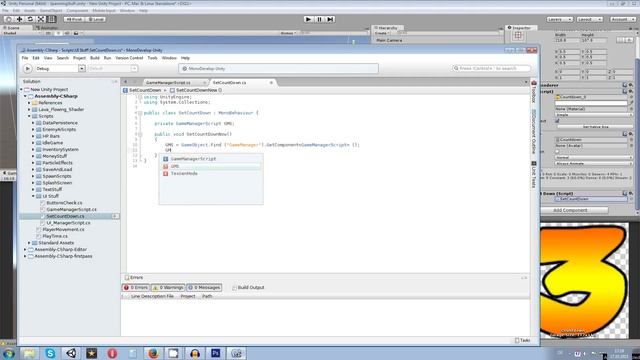Open the Document Outline side panel
This screenshot has width=640, height=360.
(x=533, y=132)
